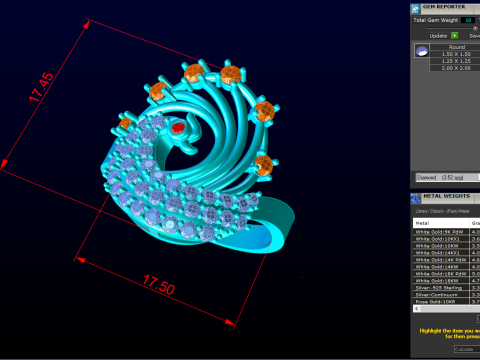Click the Metal Weights panel icon
This screenshot has width=480, height=360.
pyautogui.click(x=415, y=198)
